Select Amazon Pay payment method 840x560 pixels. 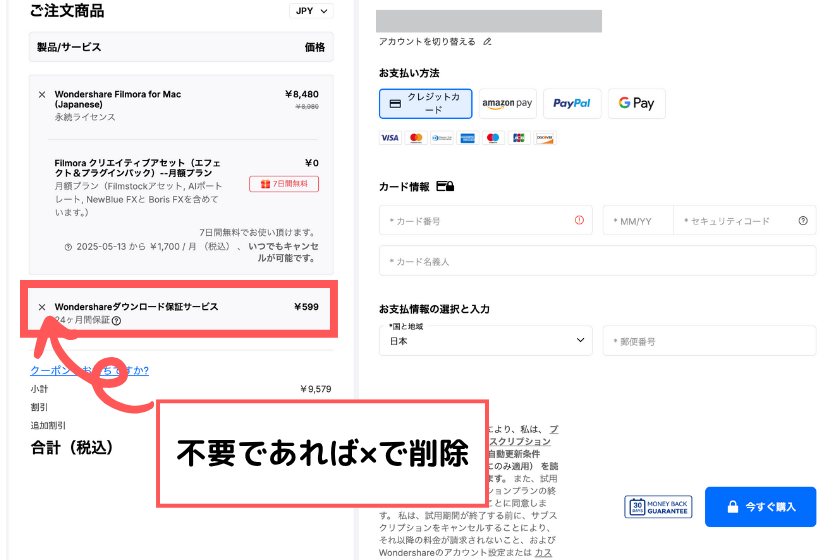point(507,103)
